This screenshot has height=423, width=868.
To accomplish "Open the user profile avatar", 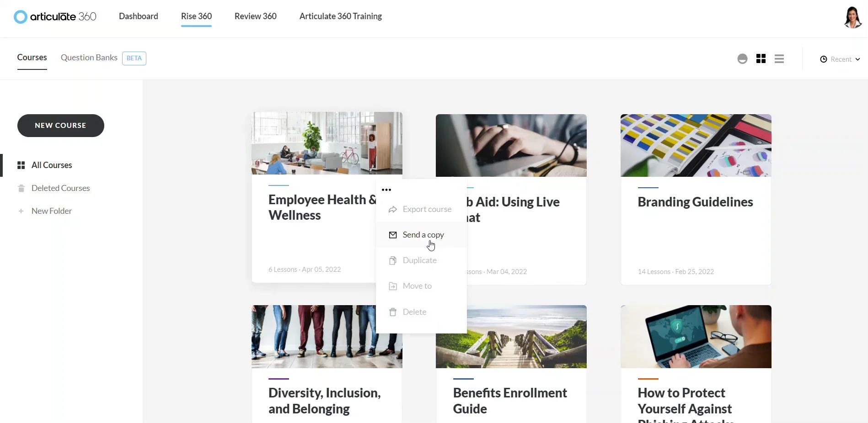I will pyautogui.click(x=852, y=17).
